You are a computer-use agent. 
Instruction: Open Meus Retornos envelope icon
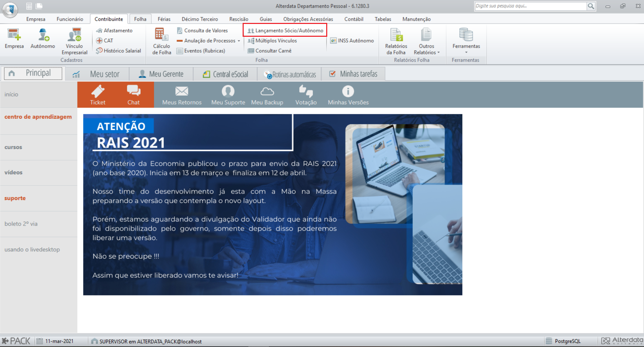click(182, 95)
